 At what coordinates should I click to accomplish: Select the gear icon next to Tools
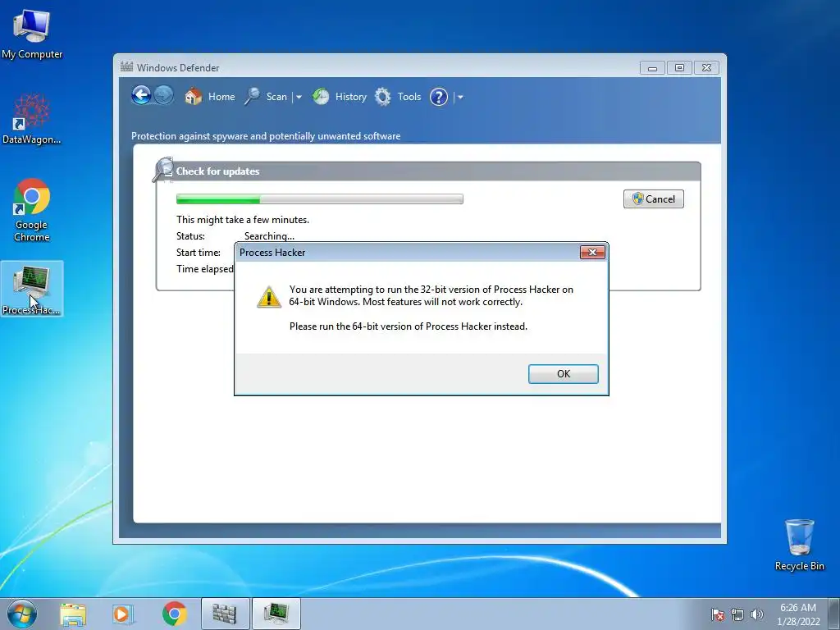pyautogui.click(x=382, y=97)
